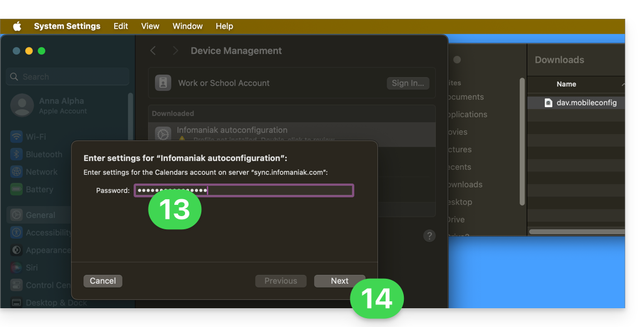Open the Edit menu
Image resolution: width=644 pixels, height=327 pixels.
click(120, 26)
